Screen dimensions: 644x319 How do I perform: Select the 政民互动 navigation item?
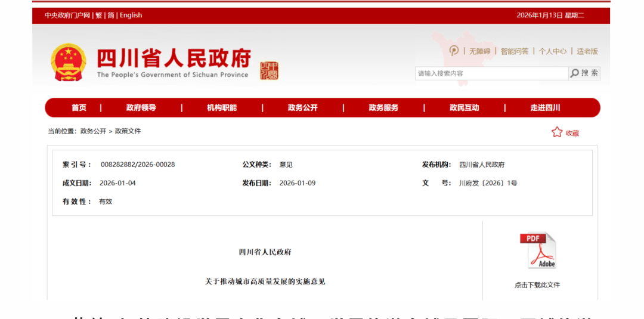[464, 108]
